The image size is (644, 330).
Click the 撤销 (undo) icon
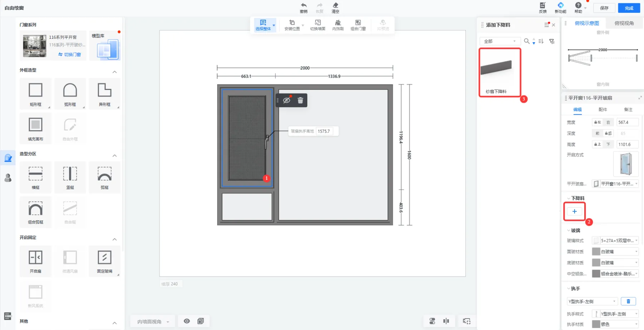click(303, 6)
